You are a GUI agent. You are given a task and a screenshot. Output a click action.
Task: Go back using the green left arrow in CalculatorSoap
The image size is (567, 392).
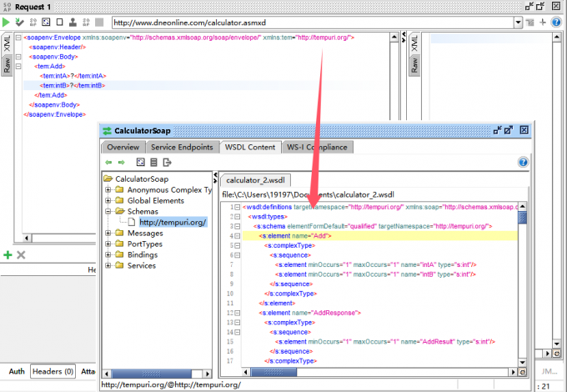(x=108, y=163)
